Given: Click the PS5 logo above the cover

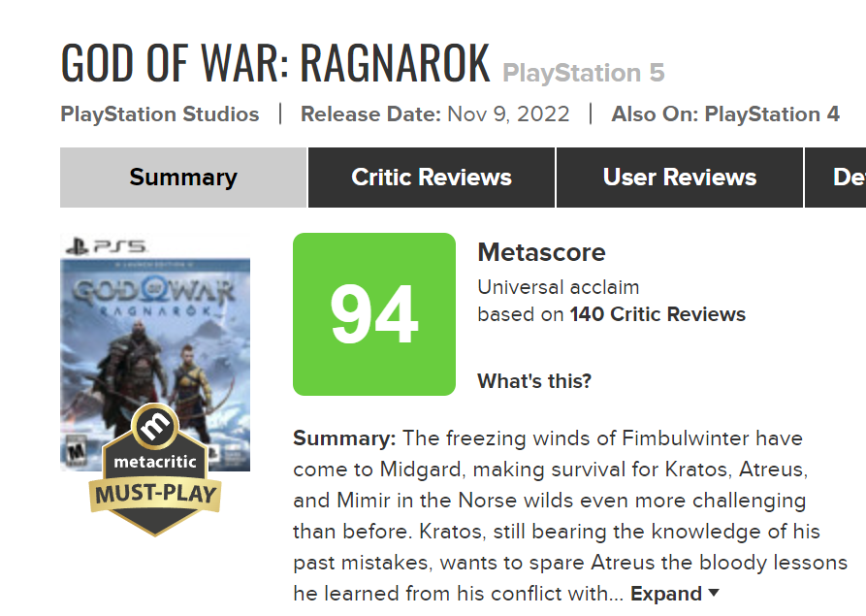Looking at the screenshot, I should 106,245.
